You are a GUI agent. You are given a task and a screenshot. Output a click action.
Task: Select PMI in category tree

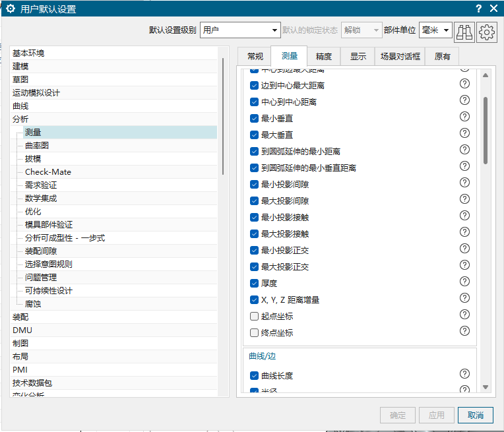coord(114,369)
